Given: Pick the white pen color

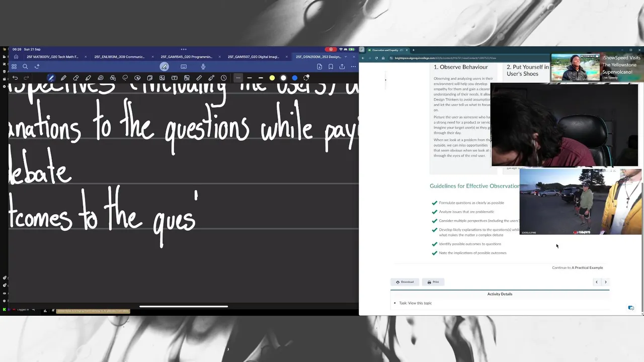Looking at the screenshot, I should pyautogui.click(x=283, y=78).
